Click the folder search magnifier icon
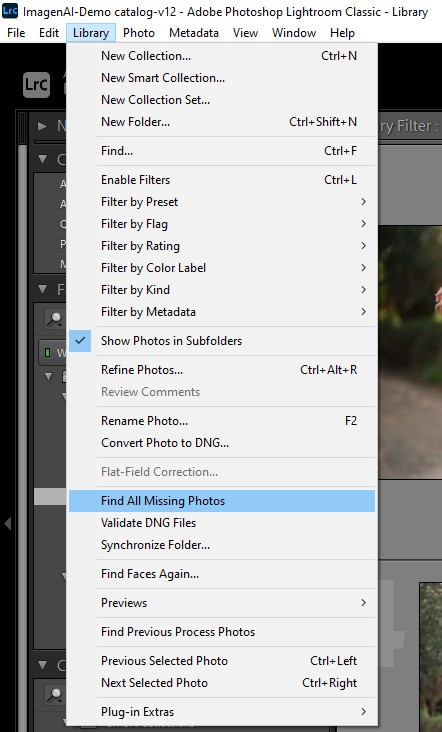Screen dimensions: 442x732 (x=55, y=318)
